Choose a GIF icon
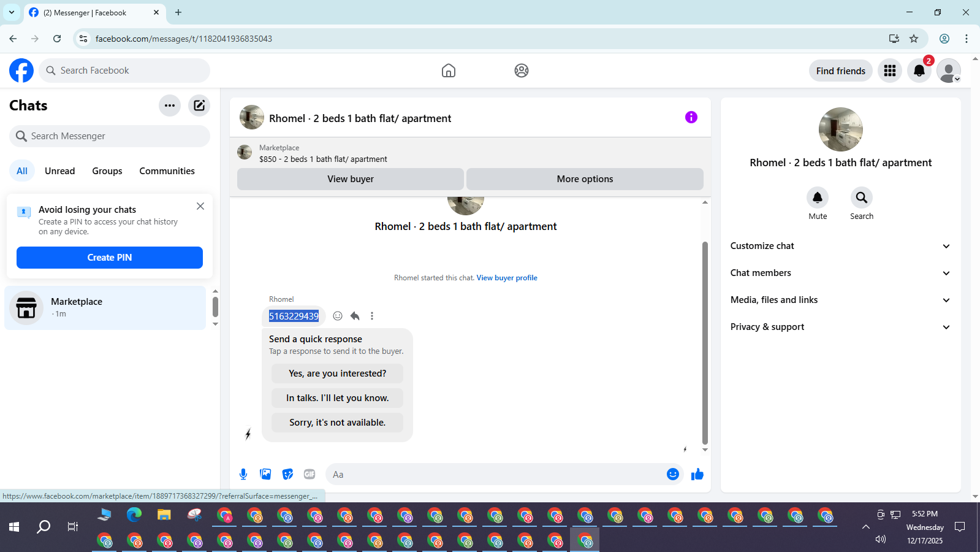980x552 pixels. point(310,474)
